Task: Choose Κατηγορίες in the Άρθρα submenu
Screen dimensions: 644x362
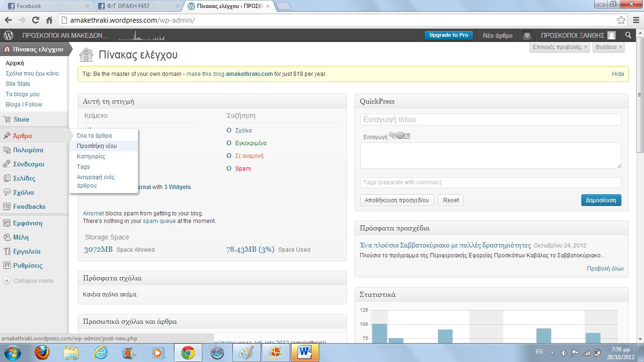Action: click(91, 156)
